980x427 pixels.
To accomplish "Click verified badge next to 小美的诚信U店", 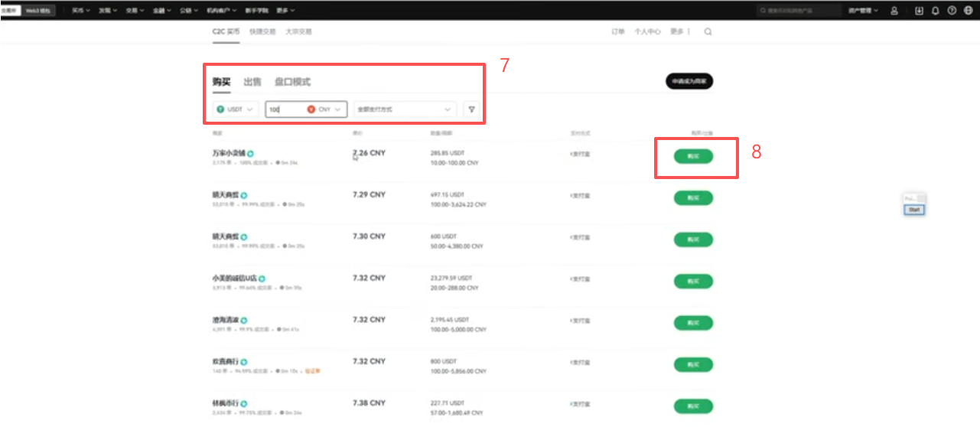I will click(x=262, y=279).
